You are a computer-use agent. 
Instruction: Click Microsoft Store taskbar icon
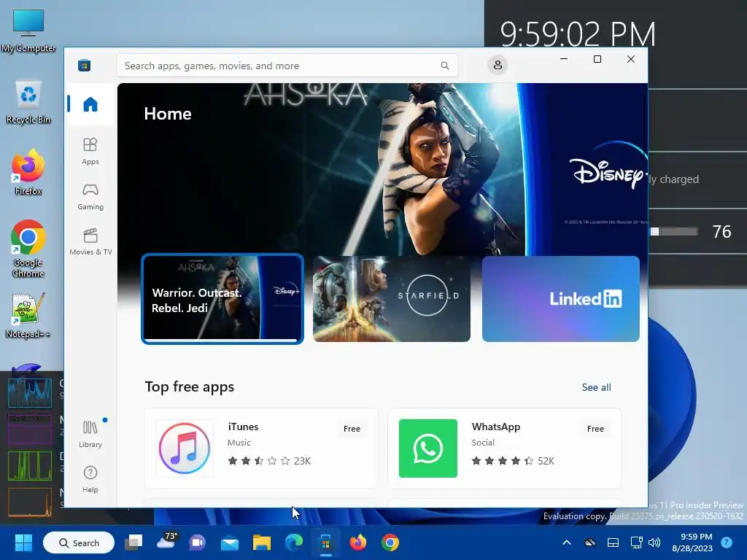pos(326,542)
